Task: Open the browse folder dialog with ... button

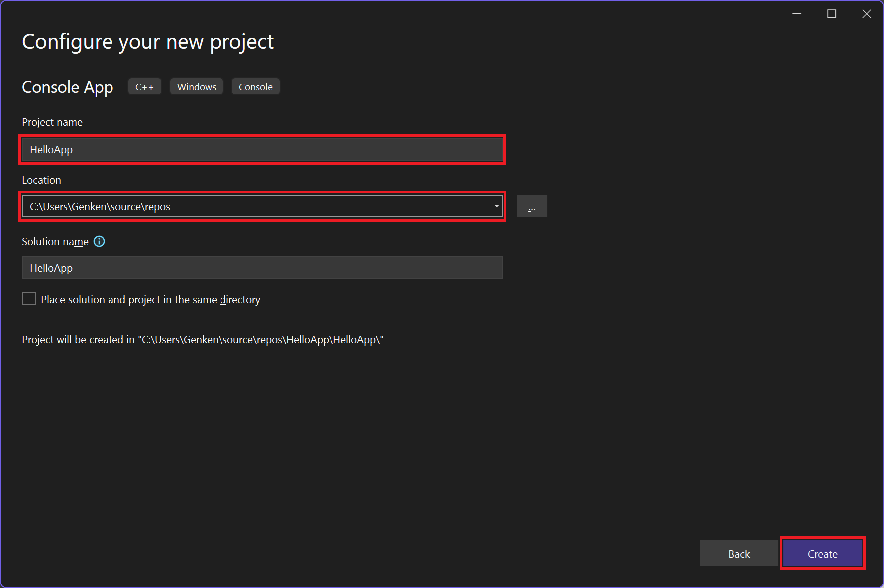Action: pos(532,206)
